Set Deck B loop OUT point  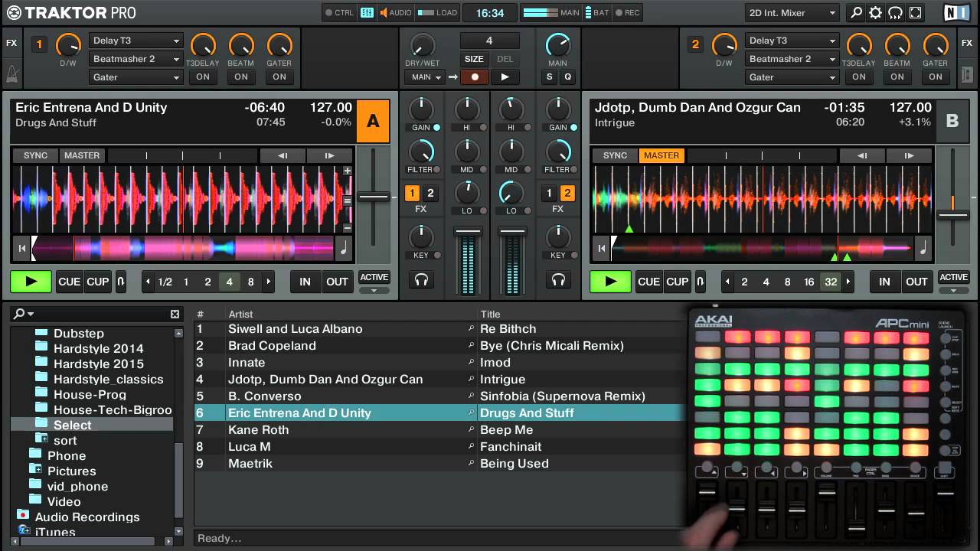[916, 282]
